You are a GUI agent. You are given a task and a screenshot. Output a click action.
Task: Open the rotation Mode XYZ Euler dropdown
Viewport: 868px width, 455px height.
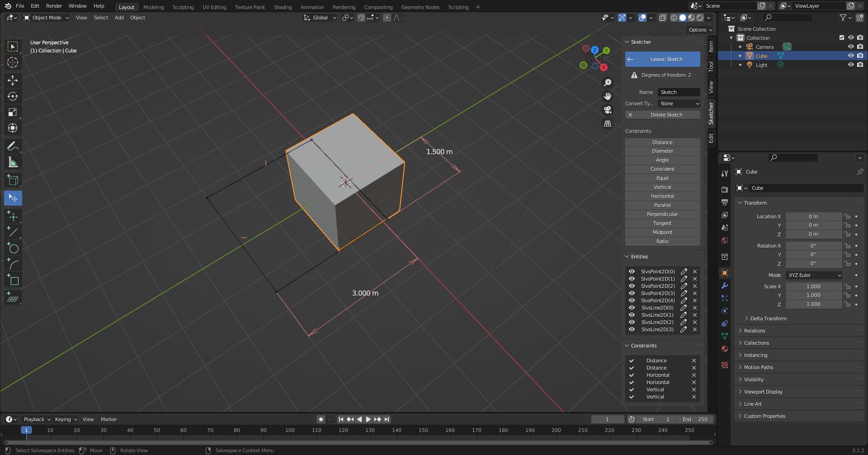click(x=814, y=275)
